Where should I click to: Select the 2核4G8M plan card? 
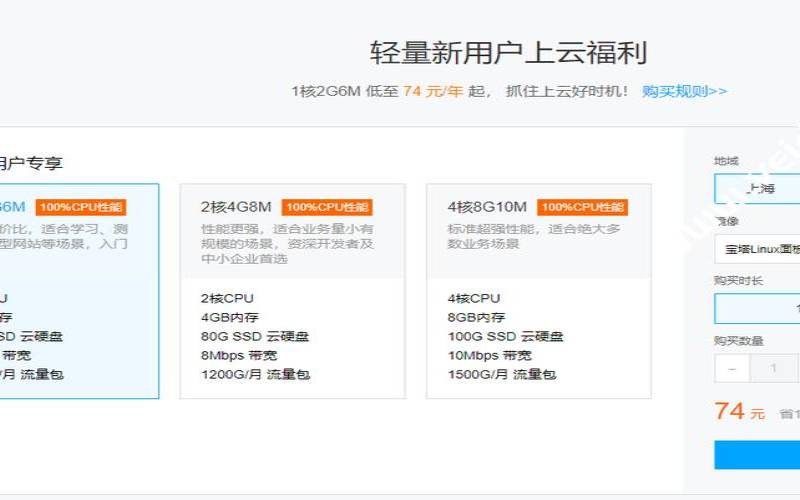(292, 291)
